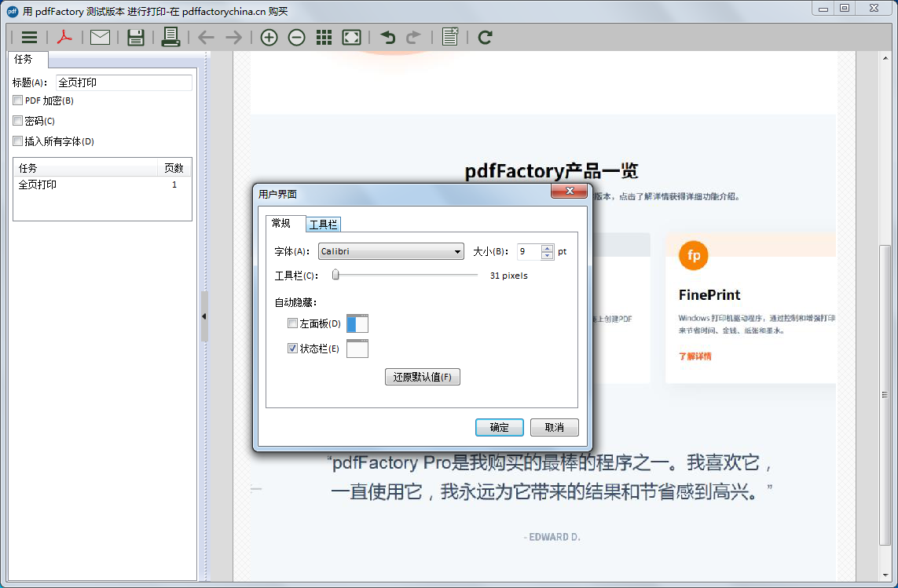Zoom in with the plus circle icon
The height and width of the screenshot is (588, 898).
pyautogui.click(x=269, y=38)
